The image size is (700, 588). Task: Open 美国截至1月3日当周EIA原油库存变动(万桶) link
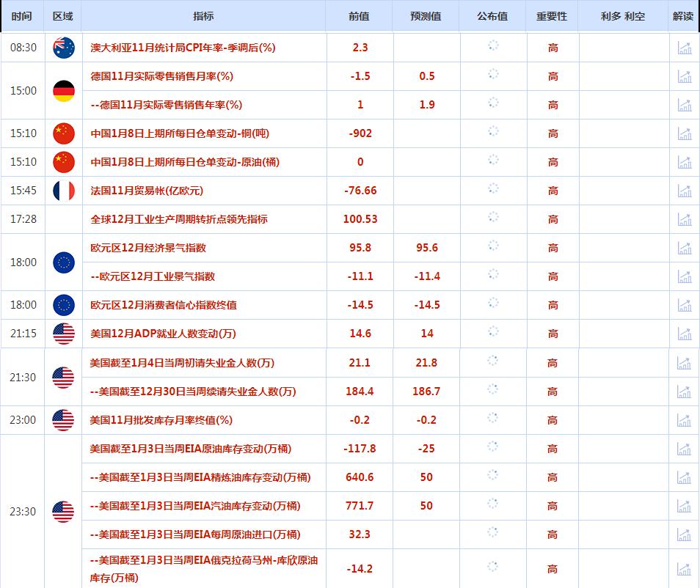click(191, 449)
